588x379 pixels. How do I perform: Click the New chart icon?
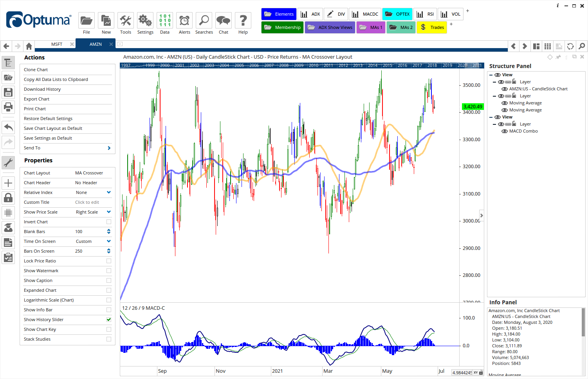106,20
